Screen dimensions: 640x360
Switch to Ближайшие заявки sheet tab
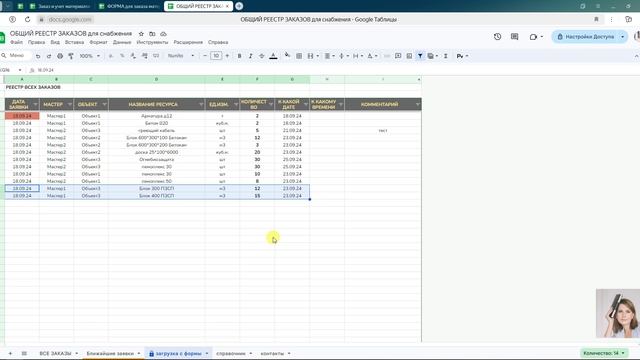pyautogui.click(x=110, y=353)
